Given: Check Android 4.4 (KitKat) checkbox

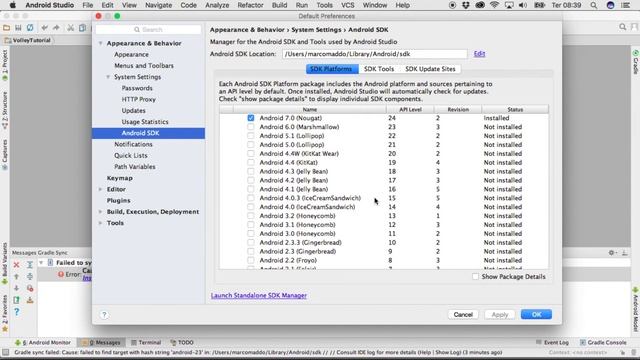Looking at the screenshot, I should click(251, 162).
